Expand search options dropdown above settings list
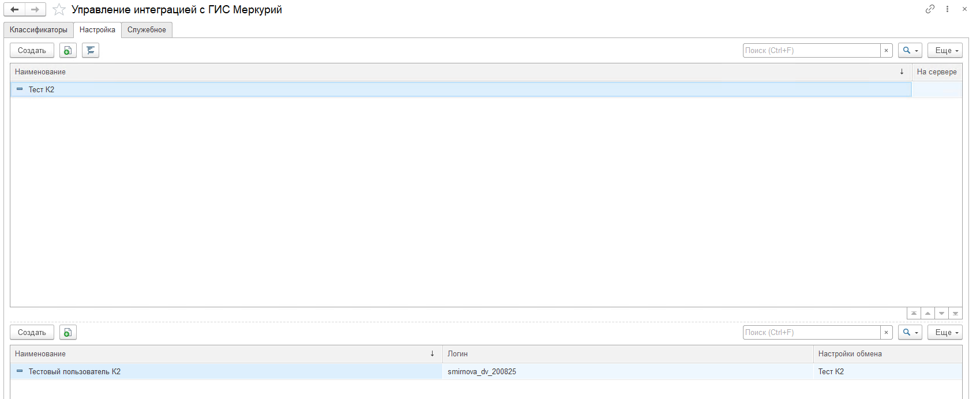 click(910, 51)
